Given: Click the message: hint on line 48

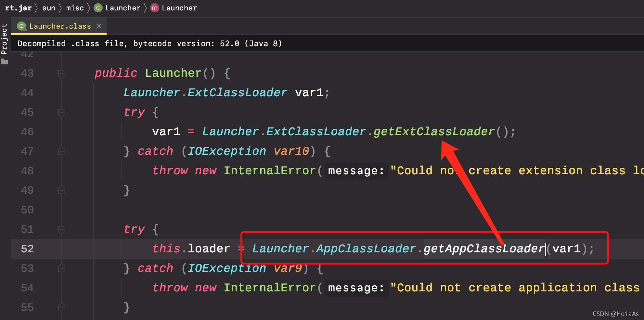Looking at the screenshot, I should [356, 171].
